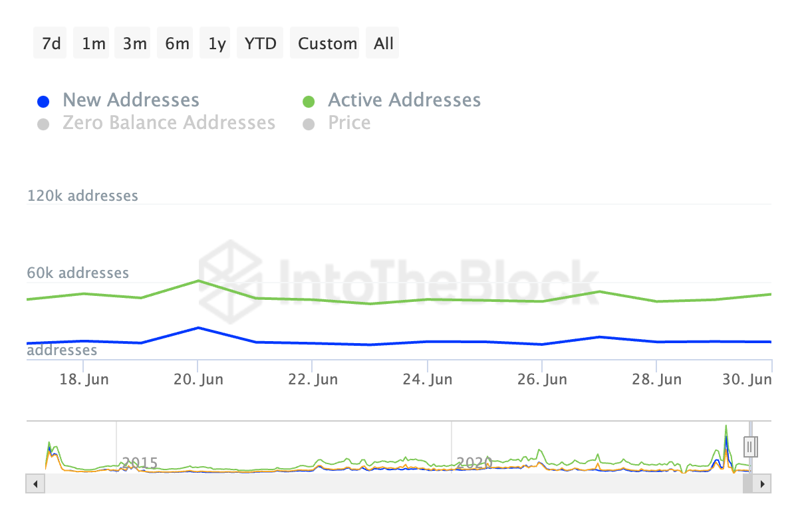The width and height of the screenshot is (798, 532).
Task: Enable the Price series label
Action: (349, 123)
